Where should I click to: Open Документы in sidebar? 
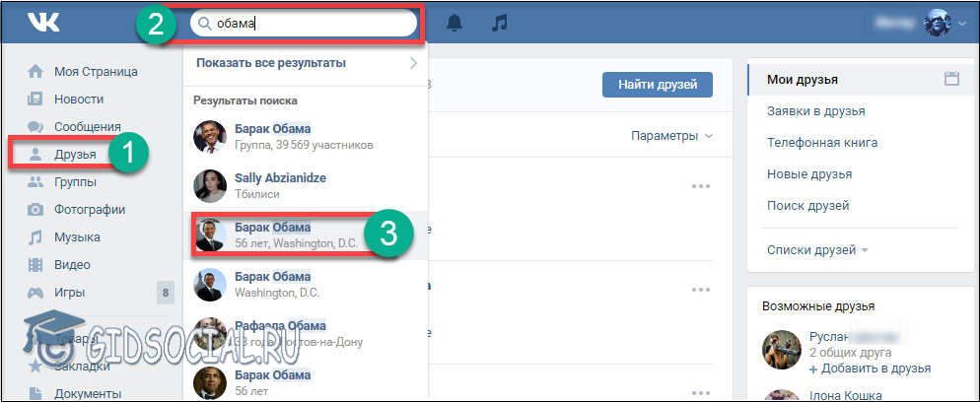click(88, 394)
